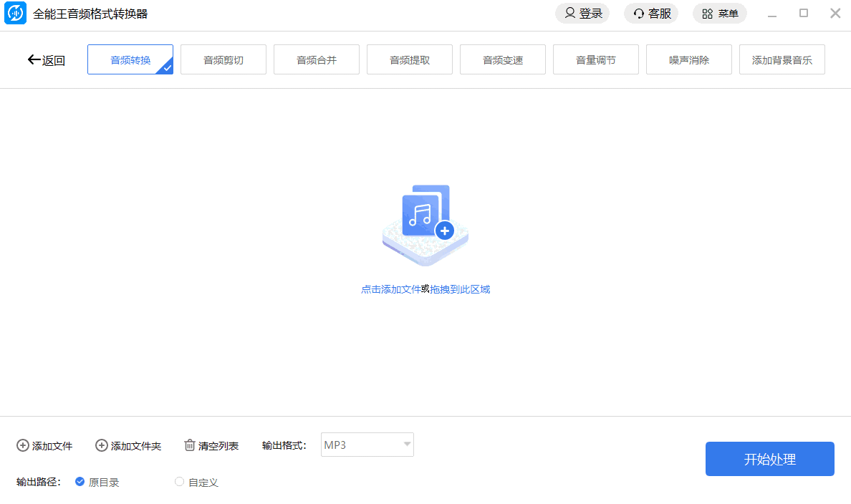This screenshot has width=851, height=504.
Task: Open 登录 user login
Action: pos(582,14)
